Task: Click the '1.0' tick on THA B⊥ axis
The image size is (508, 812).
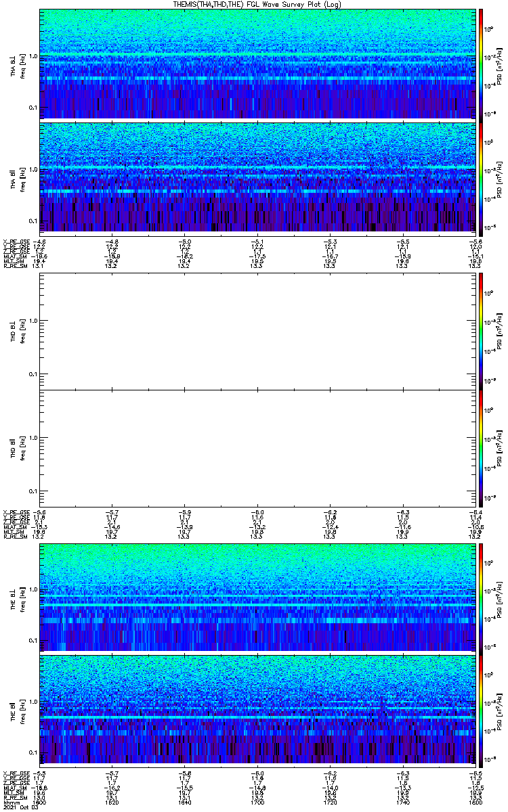Action: 33,56
